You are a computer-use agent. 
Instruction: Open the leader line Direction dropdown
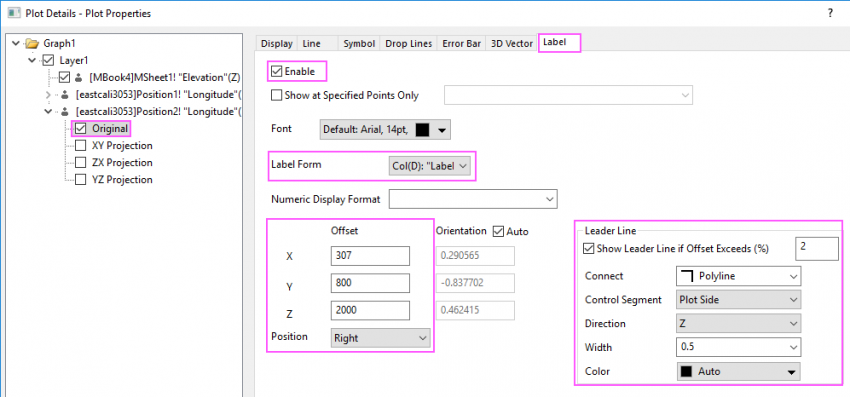(x=739, y=324)
